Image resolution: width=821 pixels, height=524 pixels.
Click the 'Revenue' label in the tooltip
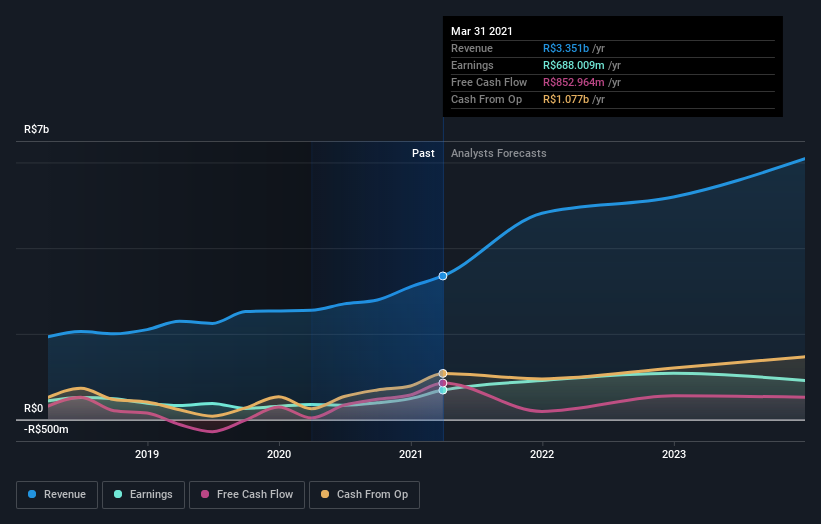tap(472, 48)
